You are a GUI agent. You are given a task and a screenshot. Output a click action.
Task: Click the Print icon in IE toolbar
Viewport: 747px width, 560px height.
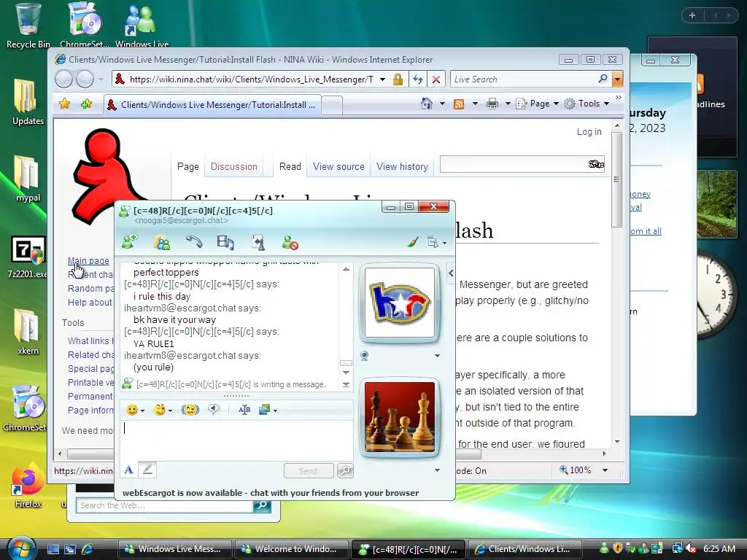492,104
